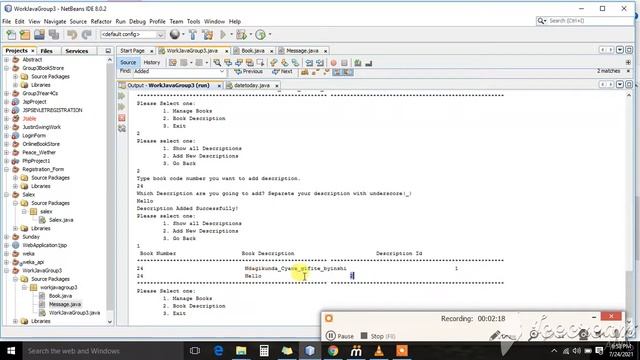Select Salex.java in the project tree
This screenshot has height=360, width=640.
click(61, 220)
